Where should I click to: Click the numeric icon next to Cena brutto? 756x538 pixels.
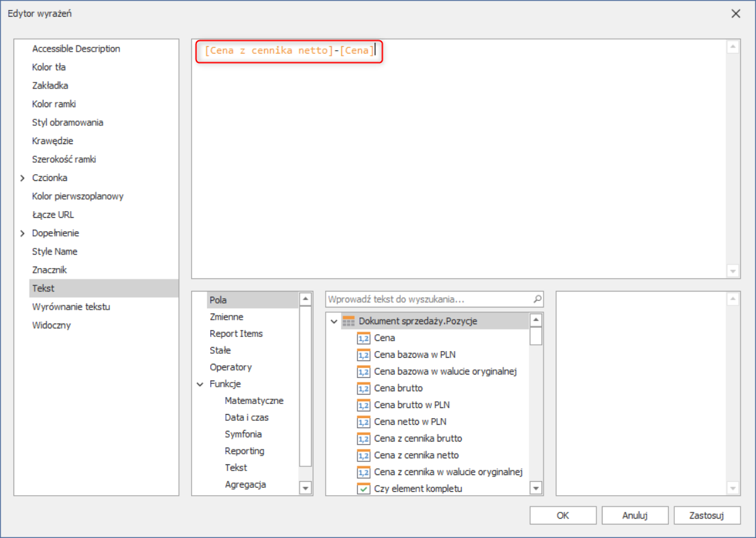click(363, 389)
